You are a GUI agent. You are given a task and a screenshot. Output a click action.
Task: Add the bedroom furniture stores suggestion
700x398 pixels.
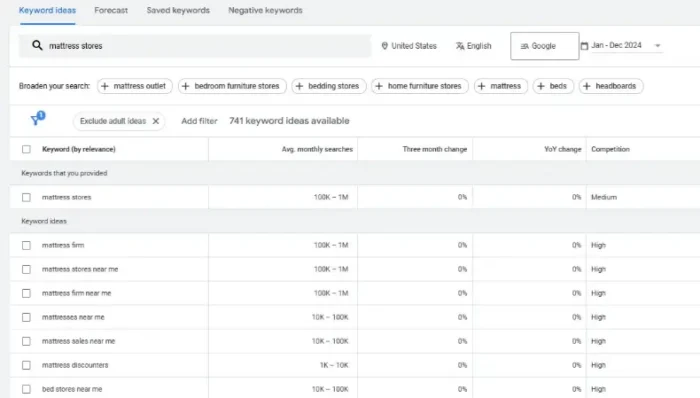point(232,86)
